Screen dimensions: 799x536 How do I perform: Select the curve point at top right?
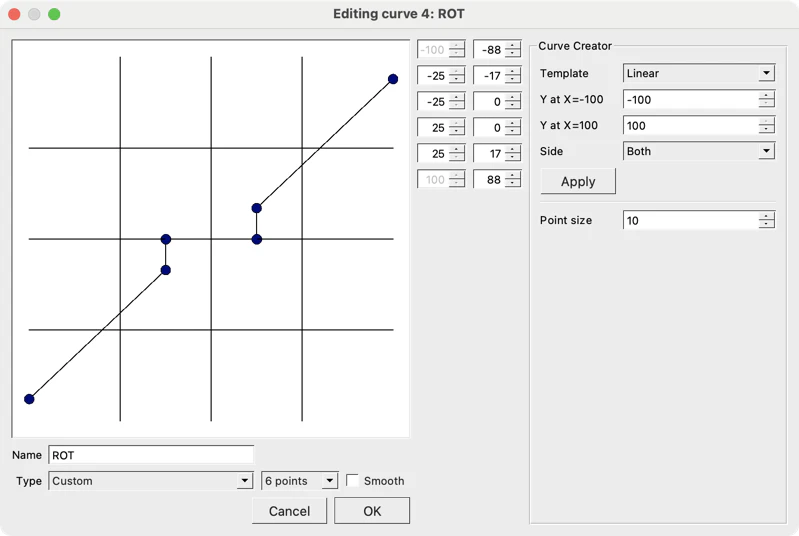(392, 79)
